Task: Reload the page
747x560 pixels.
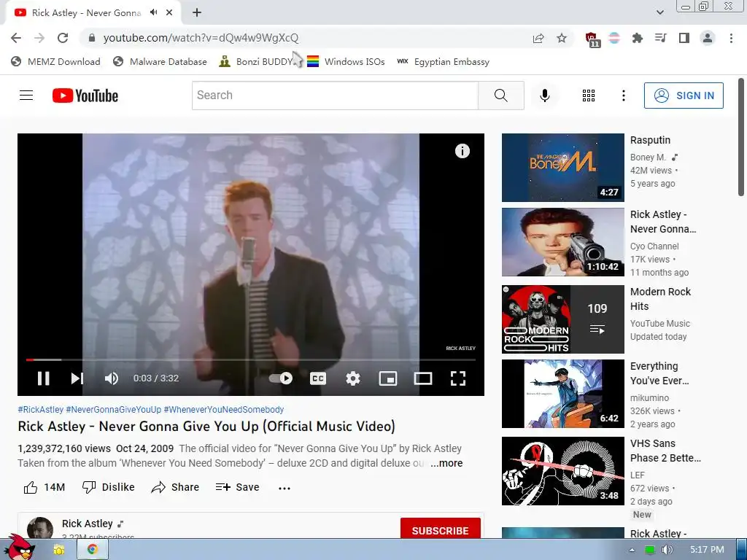Action: point(63,38)
